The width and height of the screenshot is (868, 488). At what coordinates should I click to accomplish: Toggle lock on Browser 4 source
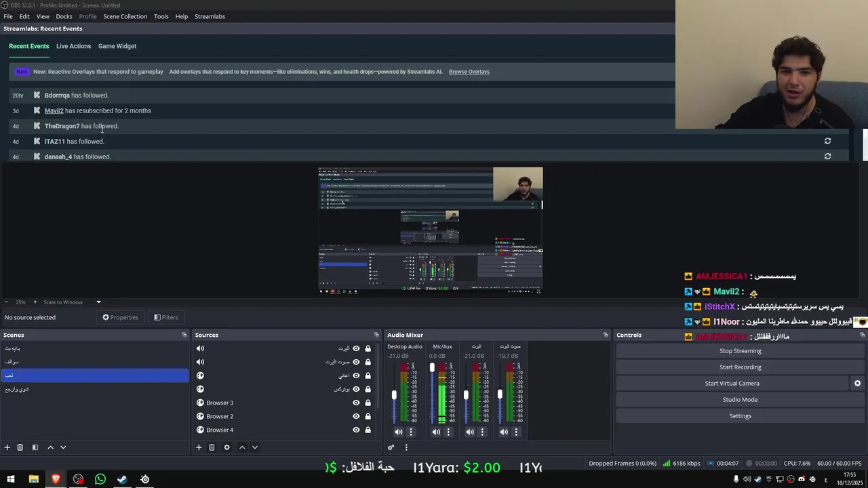coord(368,430)
